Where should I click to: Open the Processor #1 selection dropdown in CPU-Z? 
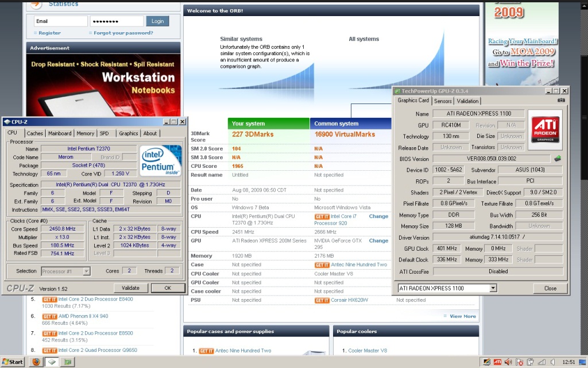tap(87, 271)
